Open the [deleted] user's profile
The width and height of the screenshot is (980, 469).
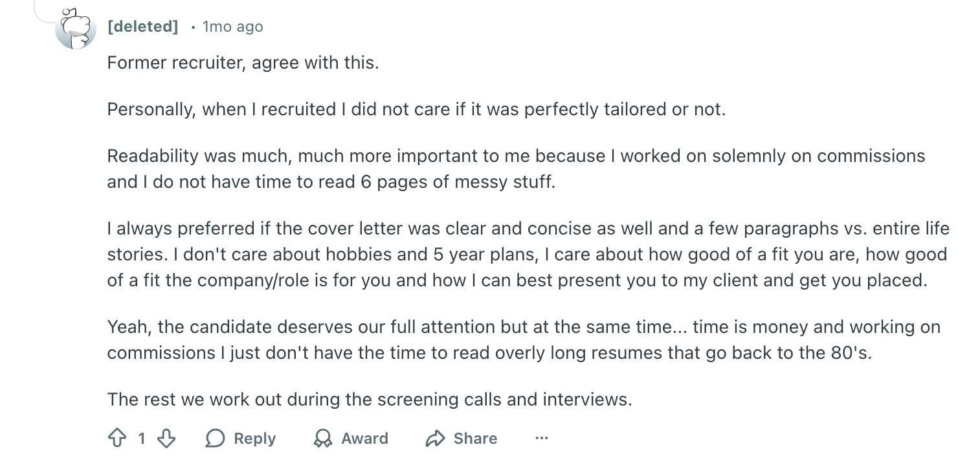coord(142,27)
